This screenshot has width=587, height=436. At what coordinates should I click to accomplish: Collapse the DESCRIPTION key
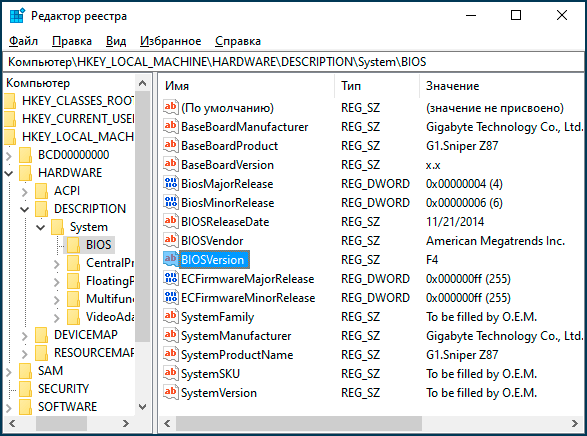25,209
